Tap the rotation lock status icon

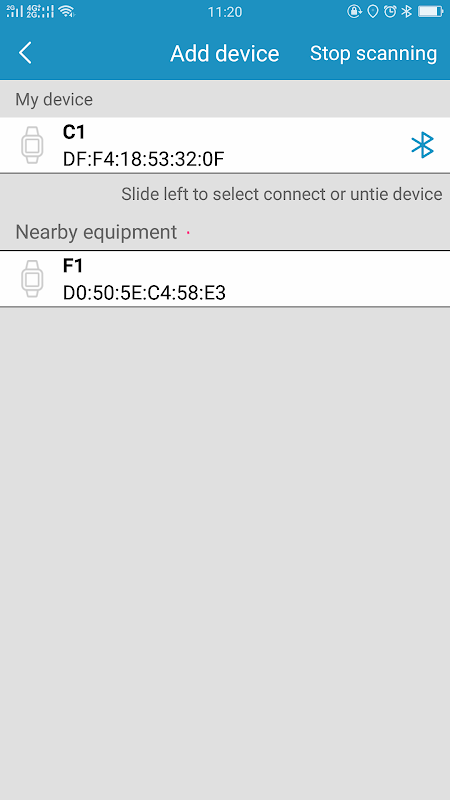355,11
